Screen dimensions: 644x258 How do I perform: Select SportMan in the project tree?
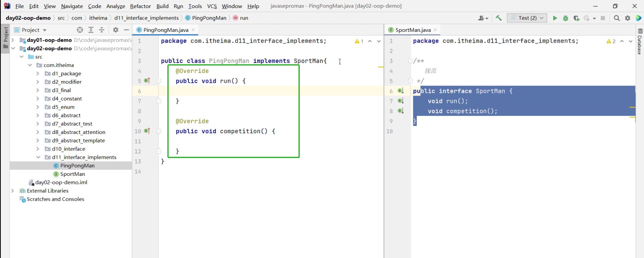coord(72,174)
